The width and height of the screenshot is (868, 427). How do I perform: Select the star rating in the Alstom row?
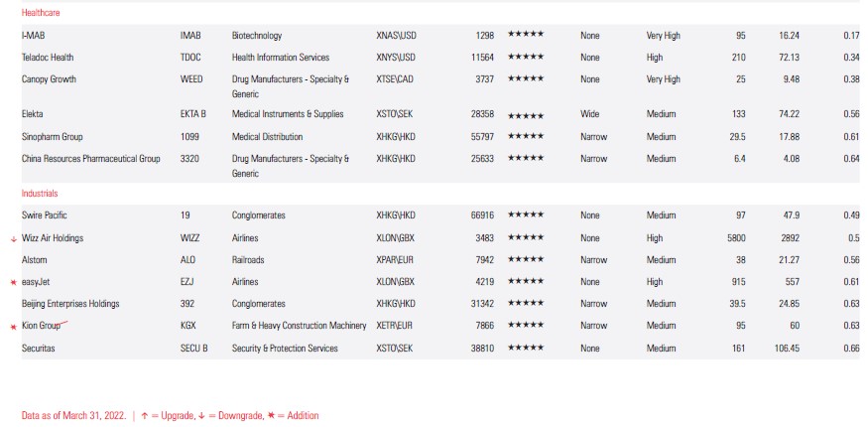[525, 260]
